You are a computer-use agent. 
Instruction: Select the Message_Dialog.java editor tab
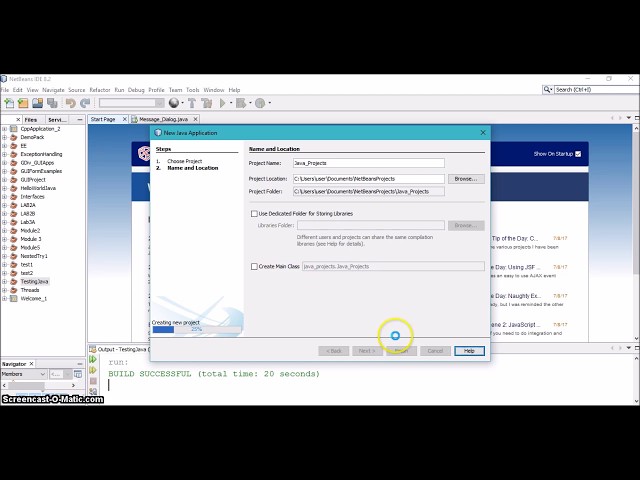tap(163, 119)
